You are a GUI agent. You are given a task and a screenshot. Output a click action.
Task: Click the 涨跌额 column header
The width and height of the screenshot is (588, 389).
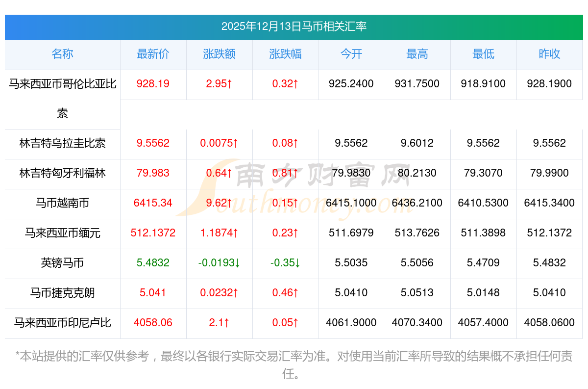pos(219,54)
